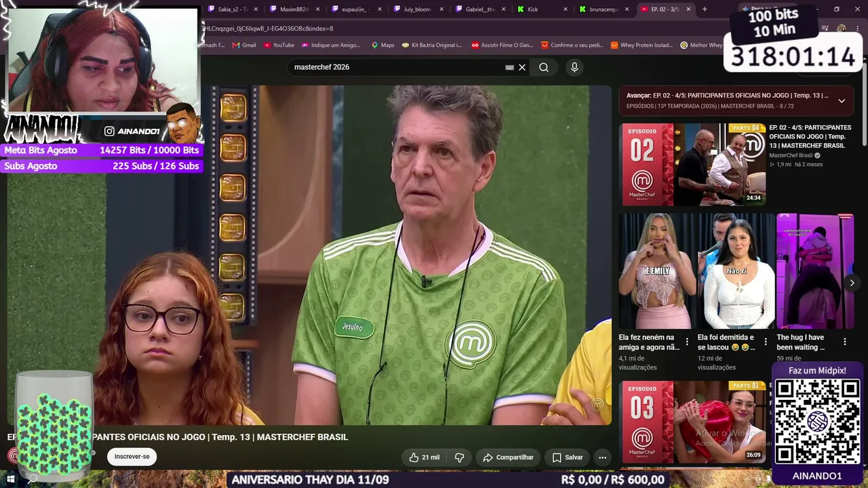Open options menu for 'Ela fez neném' short
Screen dimensions: 868x488
(x=687, y=342)
